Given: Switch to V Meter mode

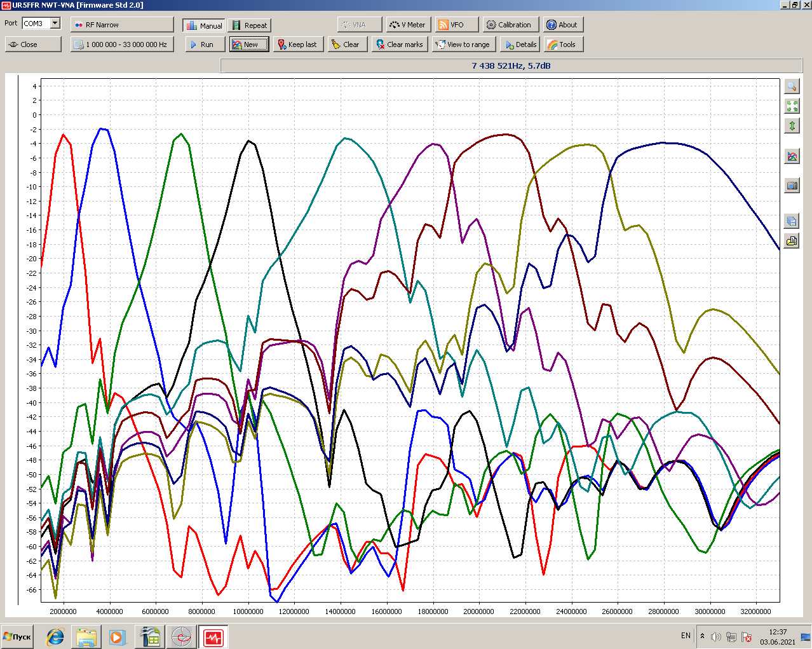Looking at the screenshot, I should (409, 25).
